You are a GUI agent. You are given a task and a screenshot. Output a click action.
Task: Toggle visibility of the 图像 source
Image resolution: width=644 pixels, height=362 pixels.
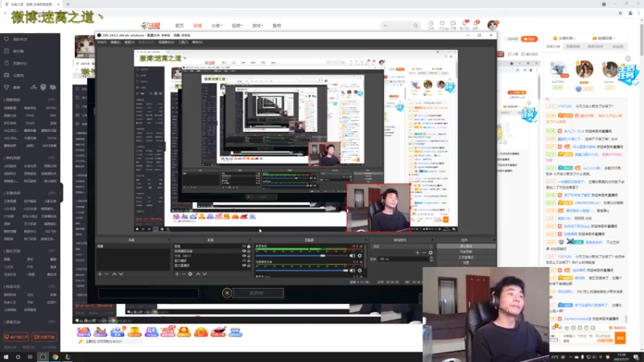click(x=244, y=246)
